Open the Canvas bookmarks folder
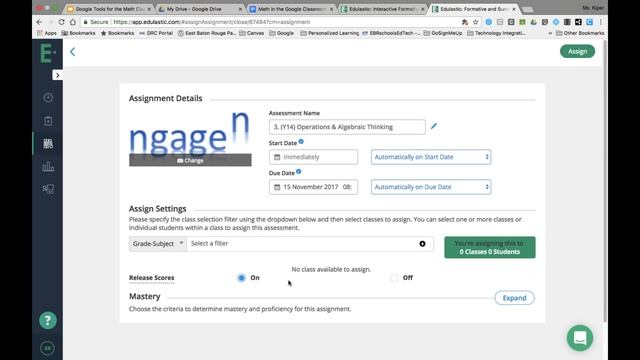 point(252,33)
